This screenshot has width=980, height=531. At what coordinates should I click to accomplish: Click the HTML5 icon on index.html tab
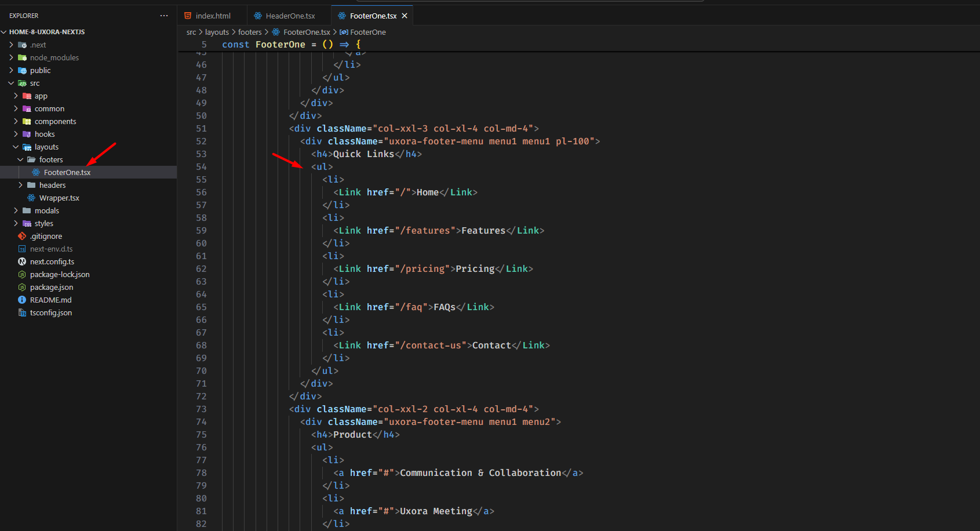click(188, 16)
